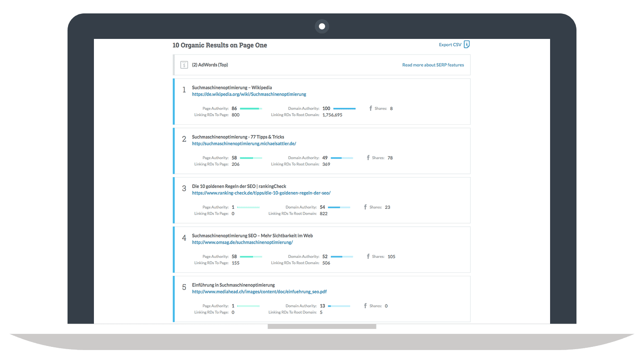The height and width of the screenshot is (363, 644).
Task: Click the Page Authority 86 bar for Wikipedia
Action: [251, 109]
